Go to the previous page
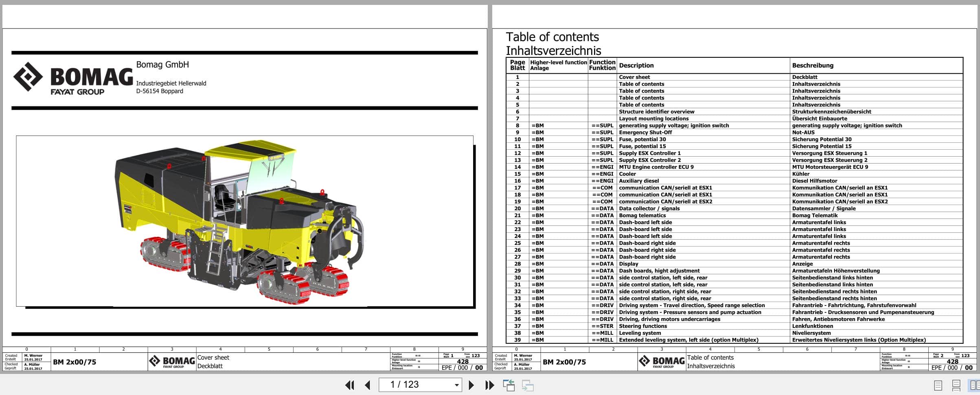The image size is (980, 395). pos(367,384)
